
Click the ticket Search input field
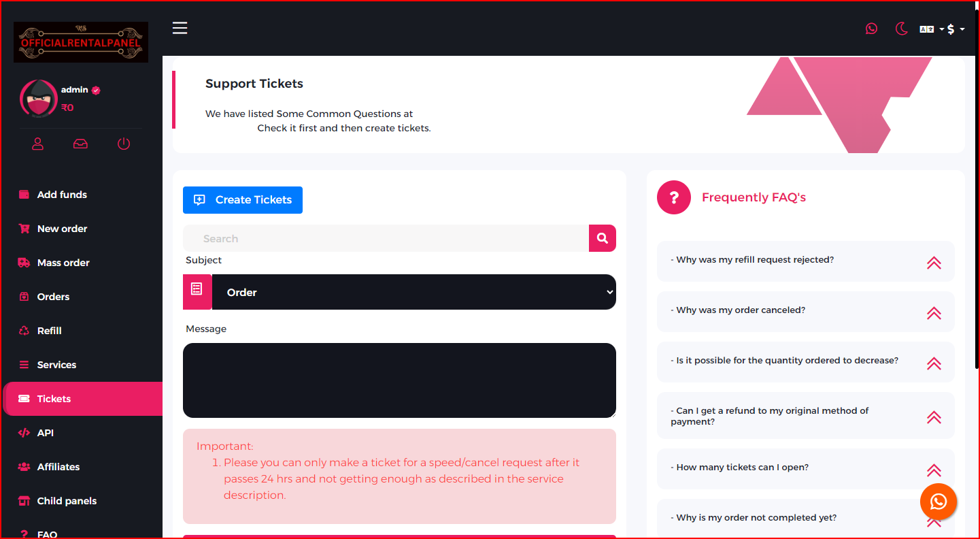coord(386,238)
